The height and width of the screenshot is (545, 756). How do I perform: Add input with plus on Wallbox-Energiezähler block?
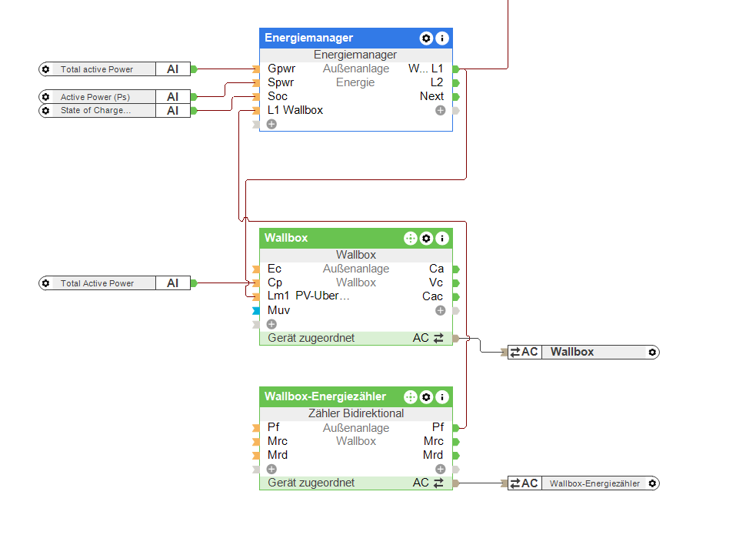272,470
